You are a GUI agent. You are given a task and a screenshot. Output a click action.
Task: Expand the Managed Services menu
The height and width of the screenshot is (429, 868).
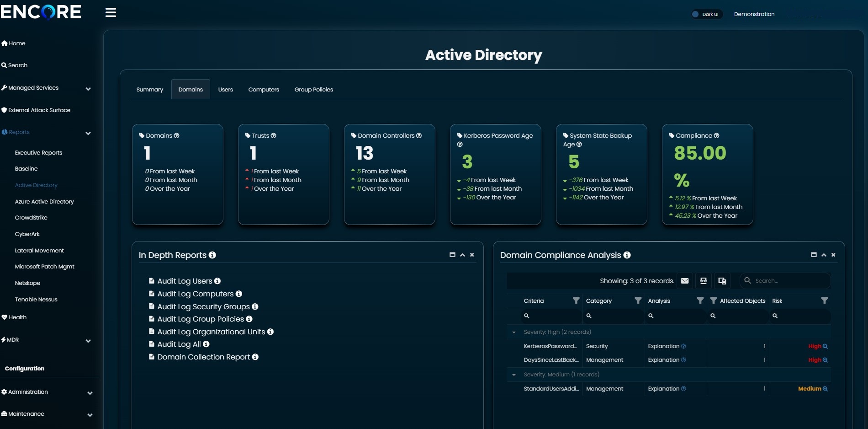pyautogui.click(x=88, y=89)
